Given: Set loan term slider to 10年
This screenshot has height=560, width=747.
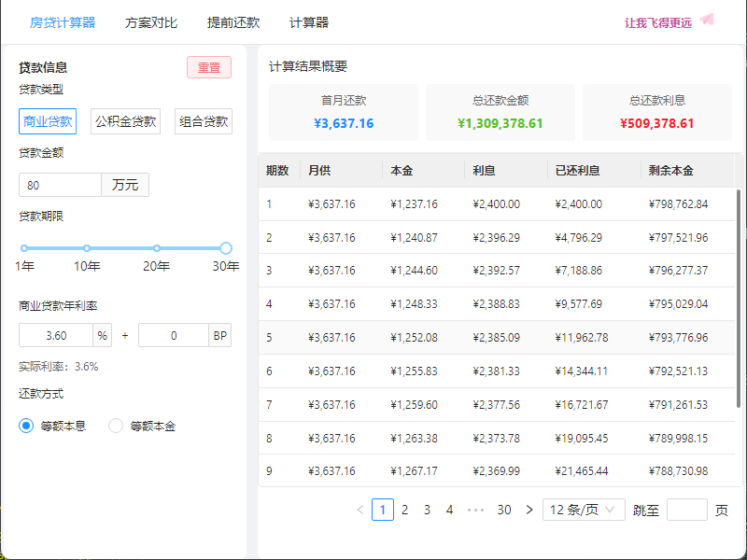Looking at the screenshot, I should point(87,248).
